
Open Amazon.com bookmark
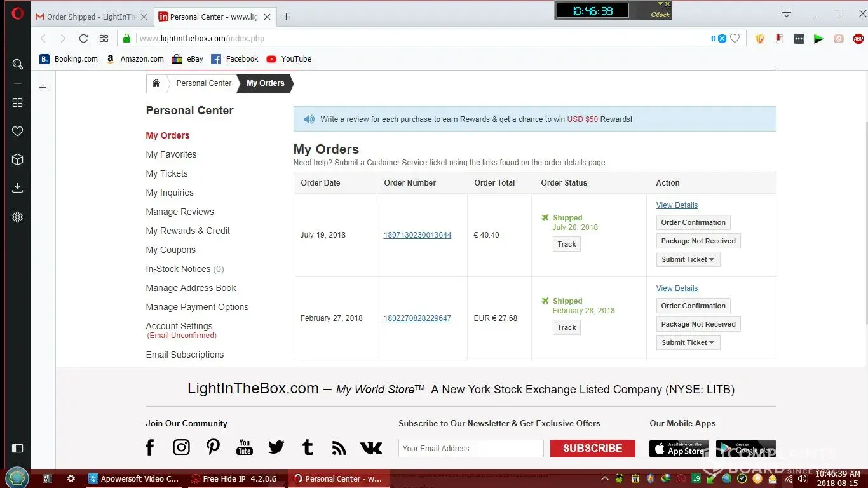click(x=135, y=59)
